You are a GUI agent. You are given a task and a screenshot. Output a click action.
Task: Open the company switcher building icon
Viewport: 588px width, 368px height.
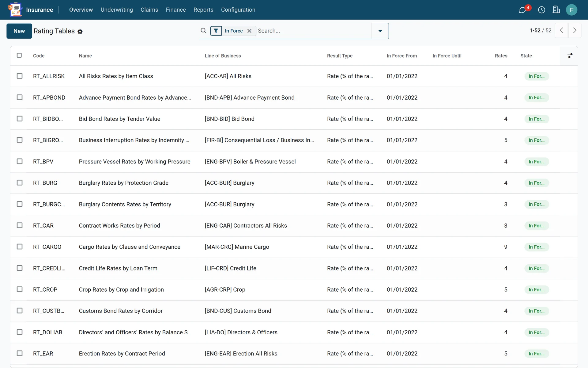tap(556, 10)
